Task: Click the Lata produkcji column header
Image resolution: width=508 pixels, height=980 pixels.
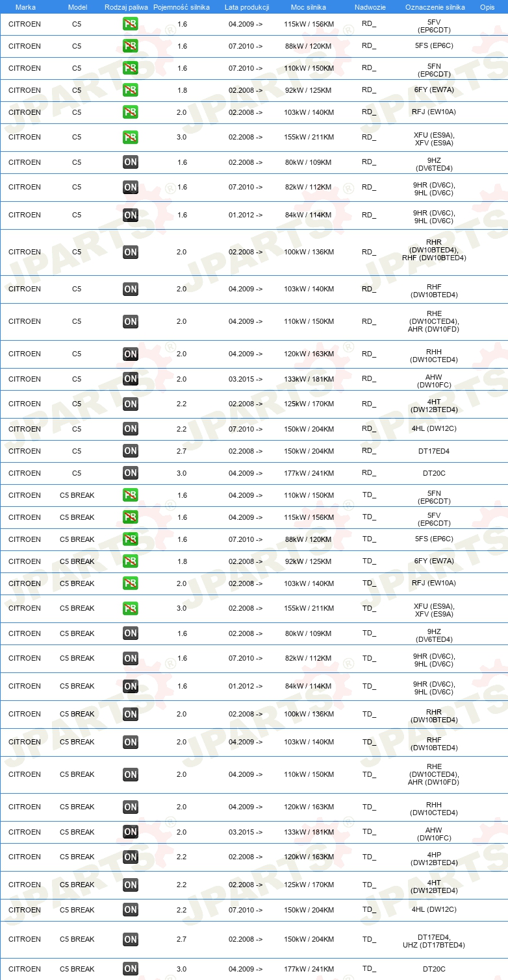Action: point(247,7)
